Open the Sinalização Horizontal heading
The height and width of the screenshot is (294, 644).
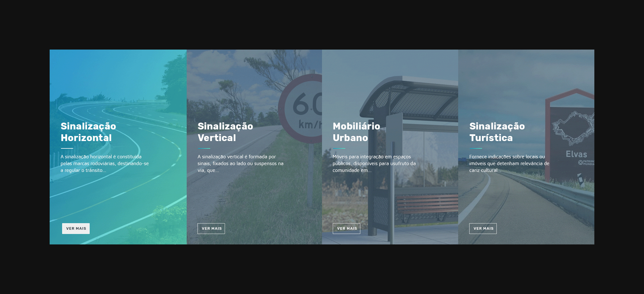88,132
